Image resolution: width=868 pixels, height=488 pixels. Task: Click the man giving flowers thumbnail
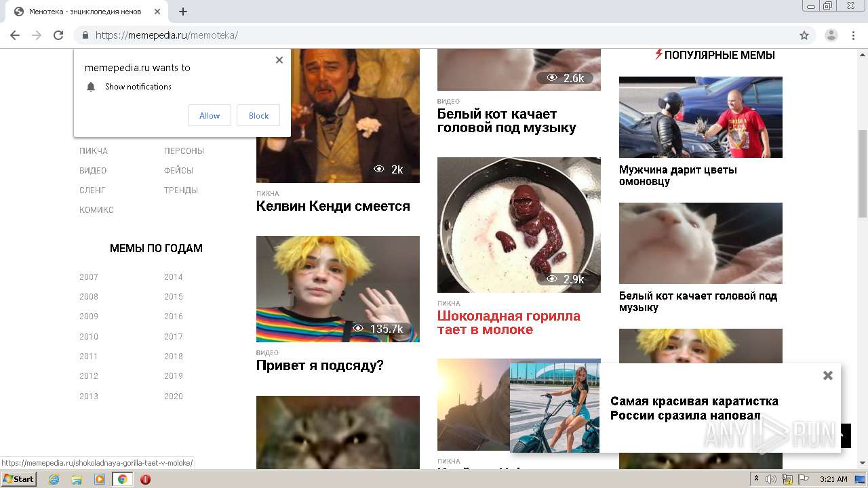(x=701, y=117)
